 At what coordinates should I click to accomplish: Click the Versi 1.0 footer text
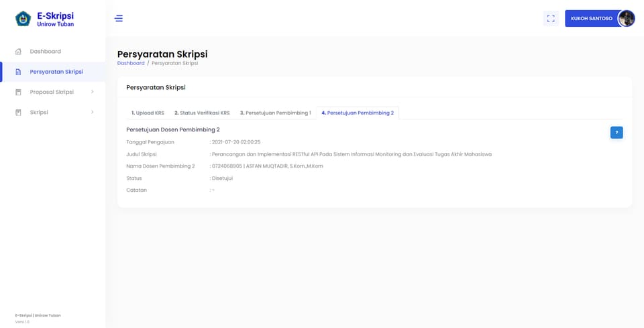click(x=22, y=322)
